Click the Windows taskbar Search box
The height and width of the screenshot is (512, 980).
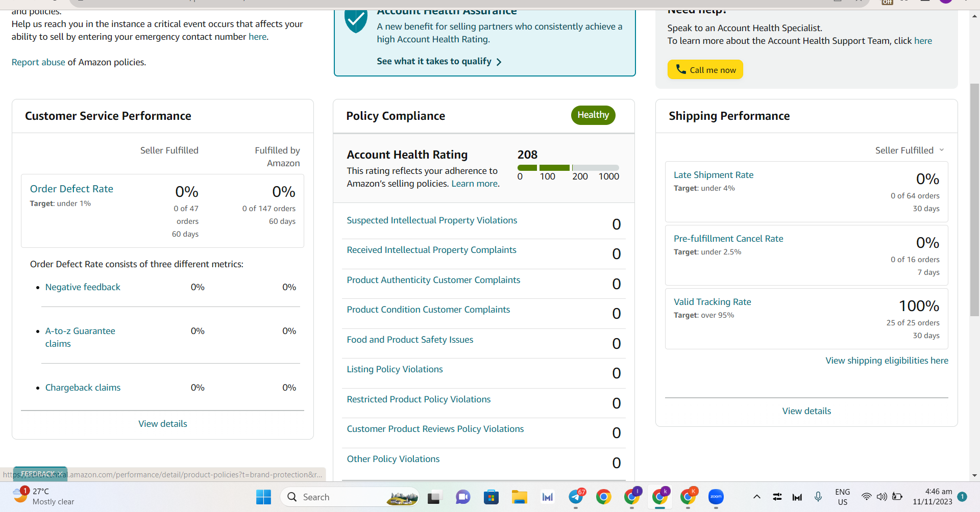[349, 497]
